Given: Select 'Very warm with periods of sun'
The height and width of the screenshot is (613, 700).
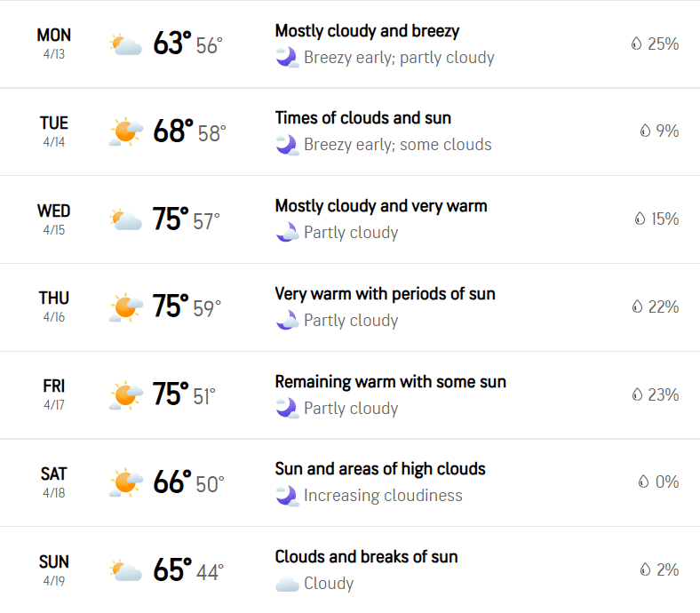Looking at the screenshot, I should click(x=385, y=294).
